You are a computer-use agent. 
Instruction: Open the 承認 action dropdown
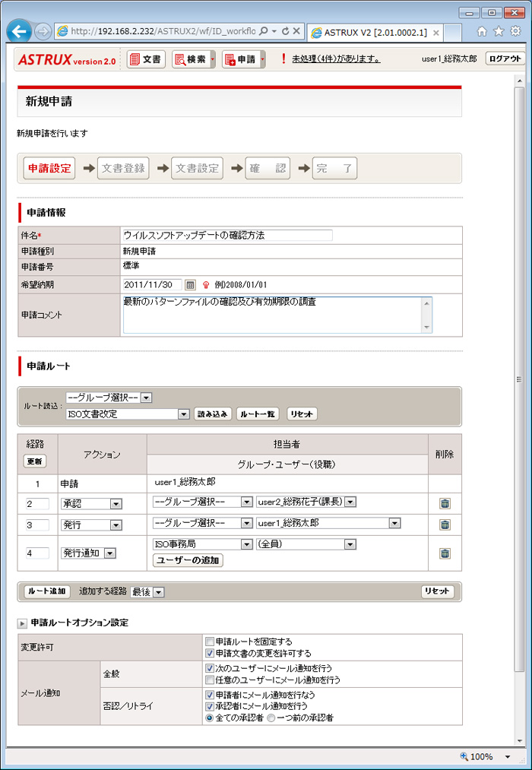click(x=91, y=504)
